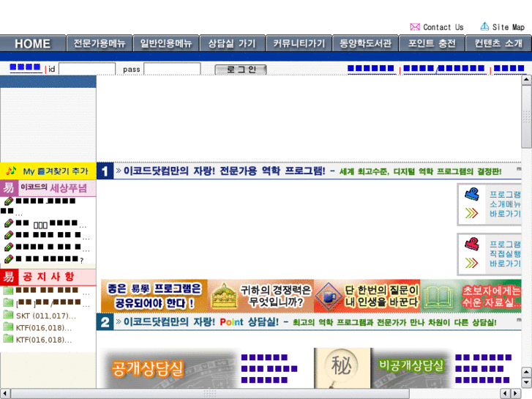Click the horizontal scrollbar left arrow

click(5, 393)
